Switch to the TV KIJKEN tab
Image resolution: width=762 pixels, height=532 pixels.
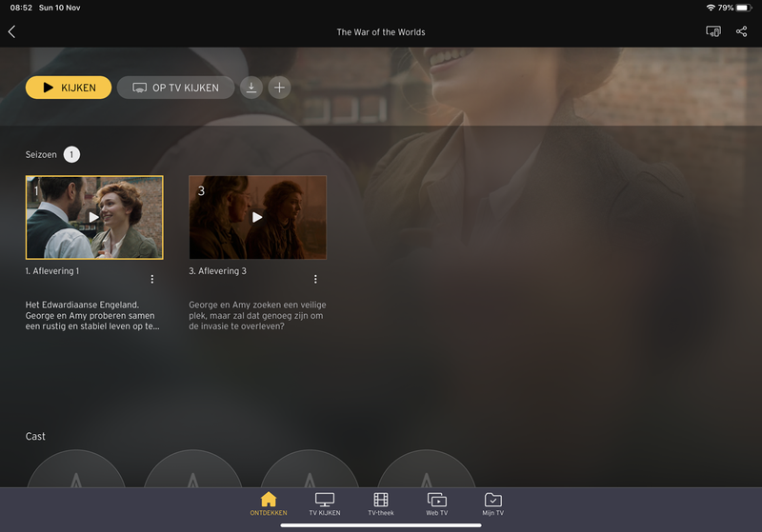click(325, 504)
